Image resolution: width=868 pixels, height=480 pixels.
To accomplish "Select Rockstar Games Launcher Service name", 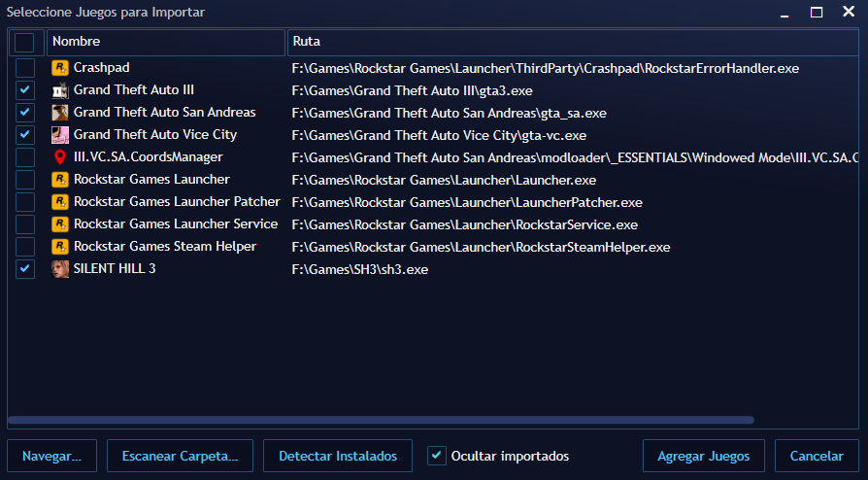I will (x=176, y=223).
